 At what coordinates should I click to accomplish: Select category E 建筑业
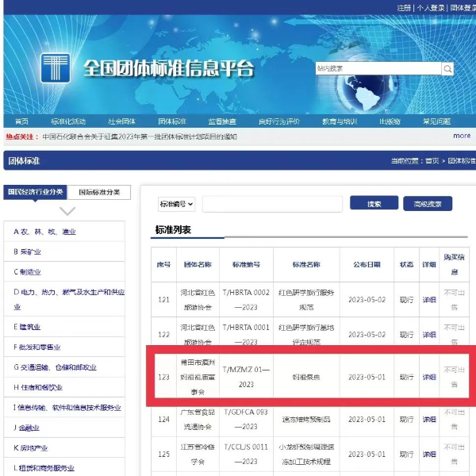pyautogui.click(x=27, y=327)
